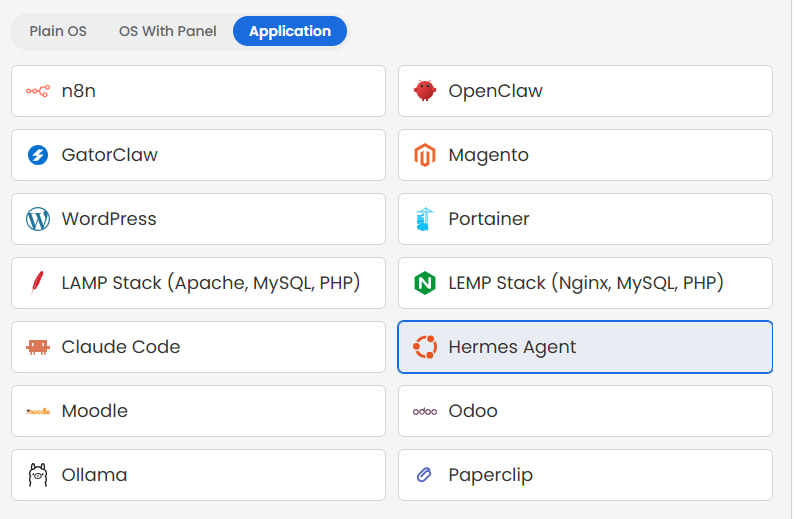Select the Application tab
Image resolution: width=794 pixels, height=519 pixels.
tap(290, 31)
